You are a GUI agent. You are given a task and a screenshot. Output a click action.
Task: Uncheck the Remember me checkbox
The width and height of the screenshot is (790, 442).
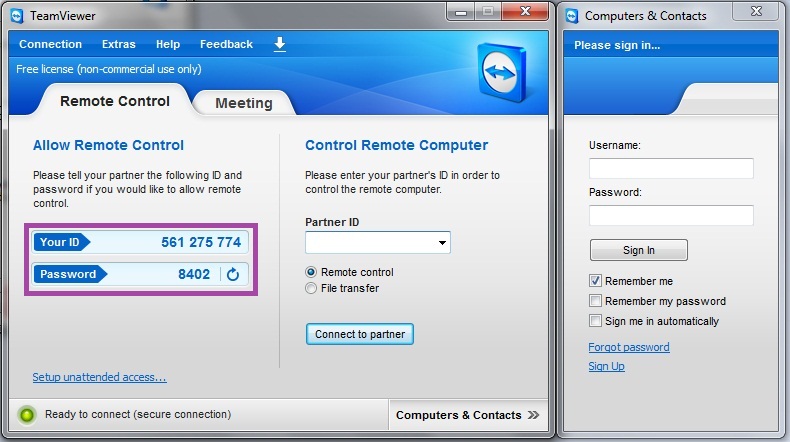595,281
